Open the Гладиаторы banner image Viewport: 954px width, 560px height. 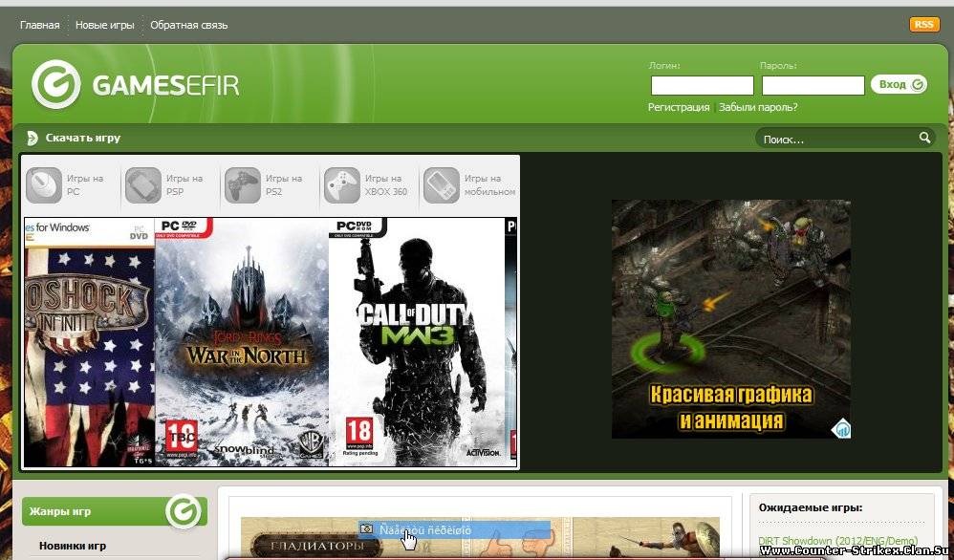coord(480,536)
